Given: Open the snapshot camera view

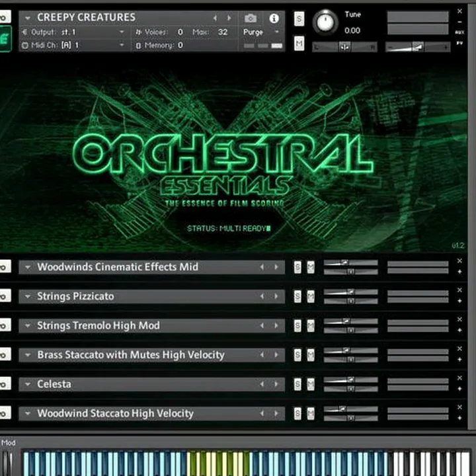Looking at the screenshot, I should [x=251, y=19].
